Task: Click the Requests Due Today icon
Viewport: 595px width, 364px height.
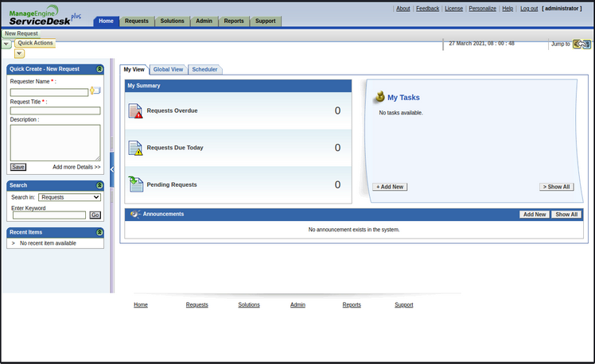Action: (135, 148)
